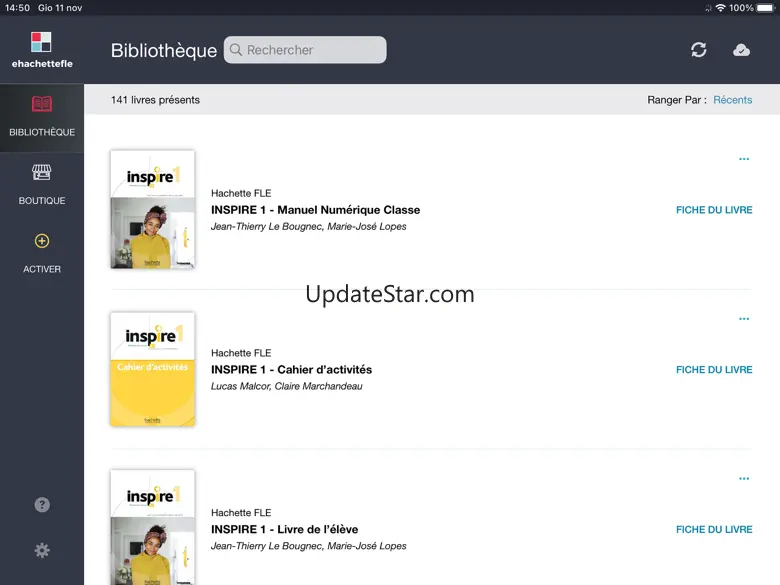Click the cloud download icon
The image size is (780, 585).
click(741, 50)
